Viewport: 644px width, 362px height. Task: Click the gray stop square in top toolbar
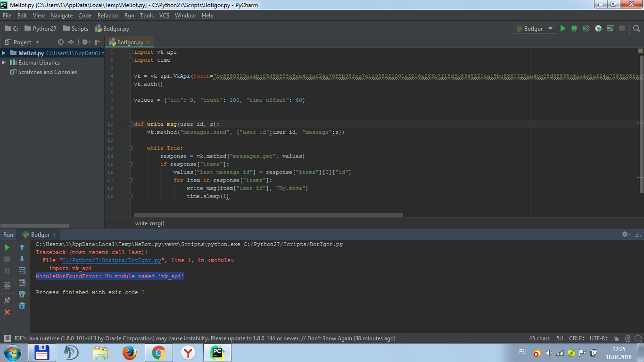tap(622, 28)
